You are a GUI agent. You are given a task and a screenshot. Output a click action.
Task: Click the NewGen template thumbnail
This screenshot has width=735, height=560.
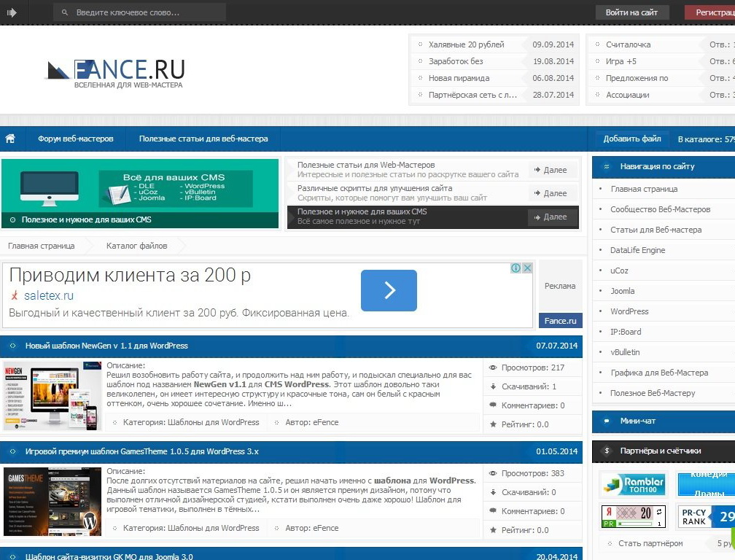(52, 396)
